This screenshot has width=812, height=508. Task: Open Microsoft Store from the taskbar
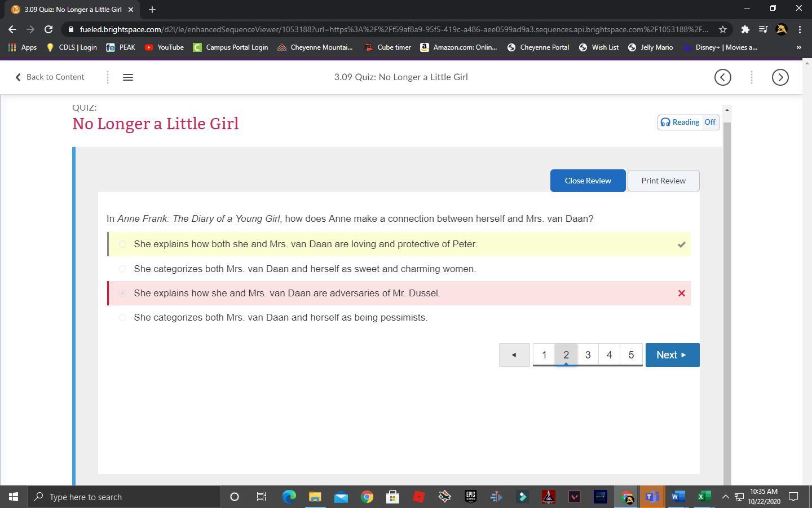point(393,497)
